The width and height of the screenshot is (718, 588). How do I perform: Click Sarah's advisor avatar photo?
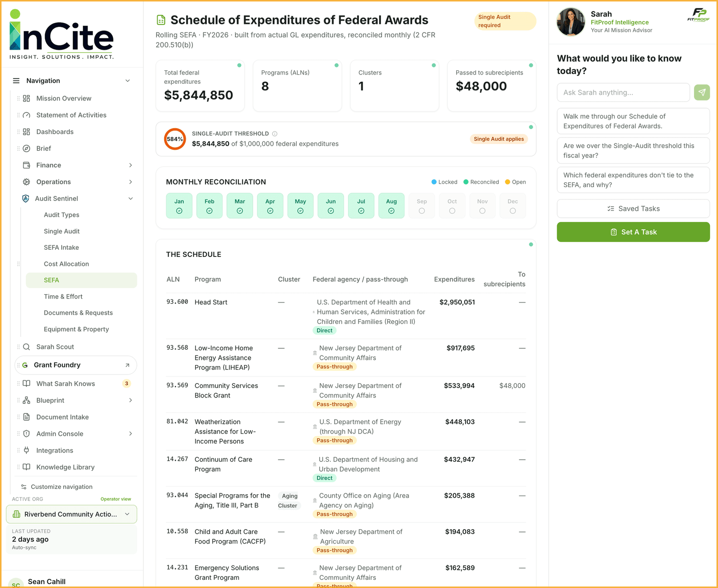click(x=571, y=22)
